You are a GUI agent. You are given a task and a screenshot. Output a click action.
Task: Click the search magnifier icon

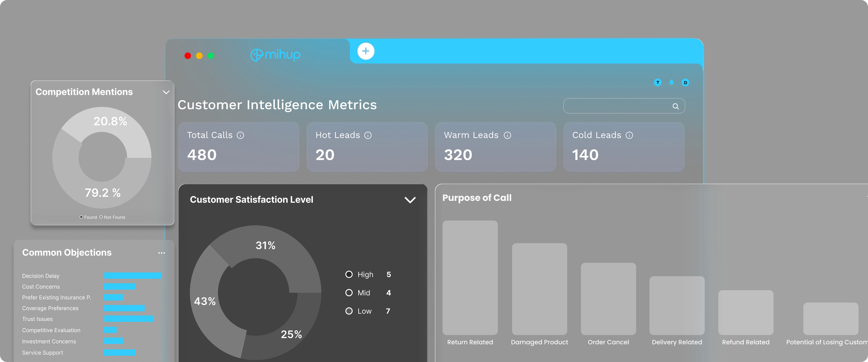pyautogui.click(x=675, y=106)
